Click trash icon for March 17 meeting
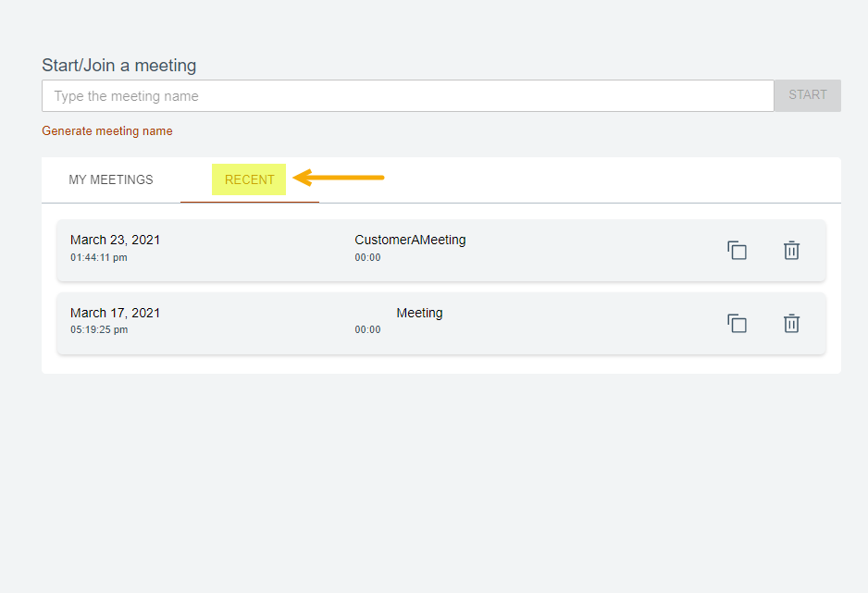868x593 pixels. (791, 324)
